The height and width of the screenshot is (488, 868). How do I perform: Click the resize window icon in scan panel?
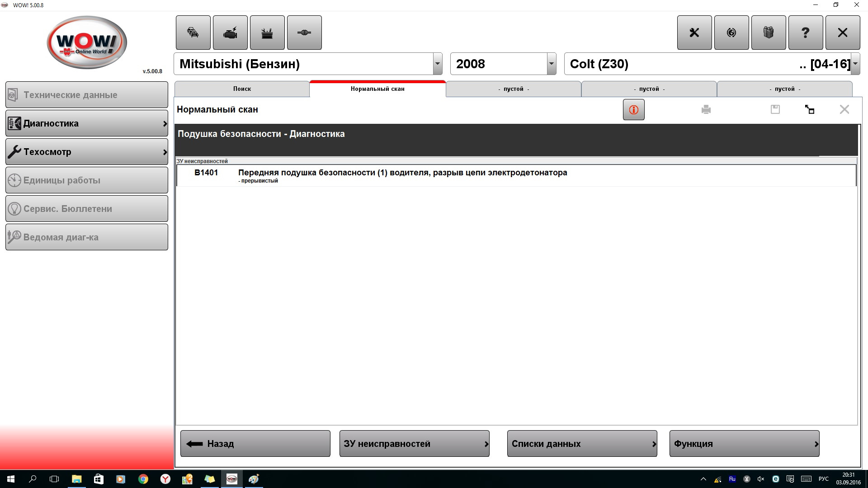809,110
